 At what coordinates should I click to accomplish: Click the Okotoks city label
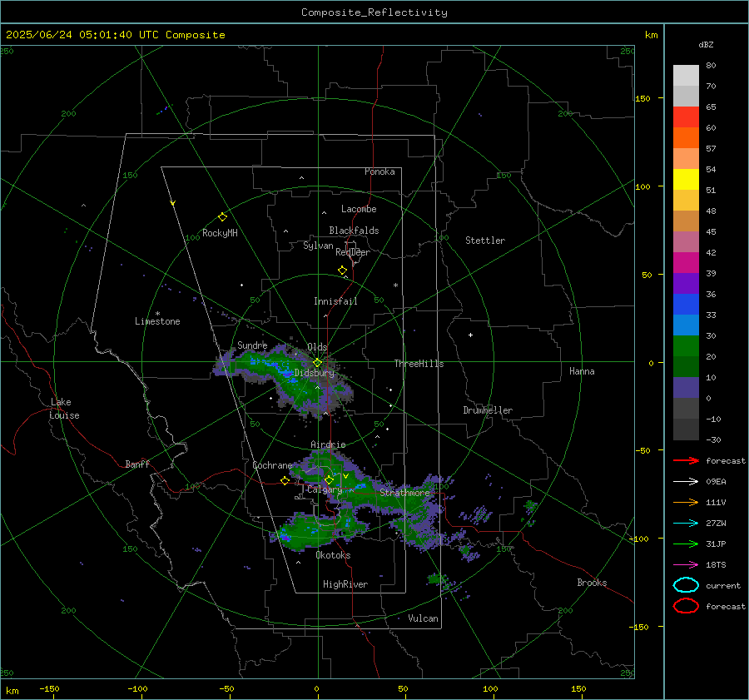click(333, 555)
